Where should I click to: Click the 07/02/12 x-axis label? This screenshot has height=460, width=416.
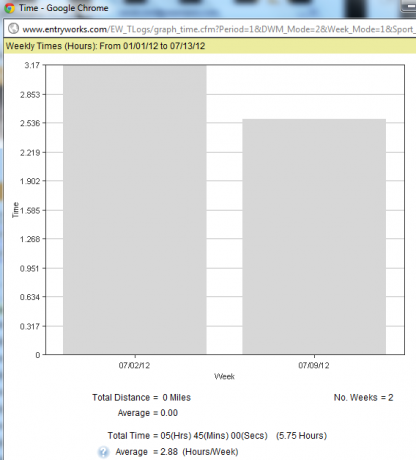click(134, 365)
